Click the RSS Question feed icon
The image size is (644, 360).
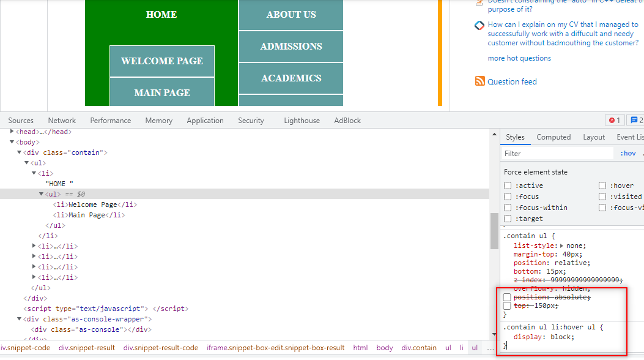tap(479, 81)
